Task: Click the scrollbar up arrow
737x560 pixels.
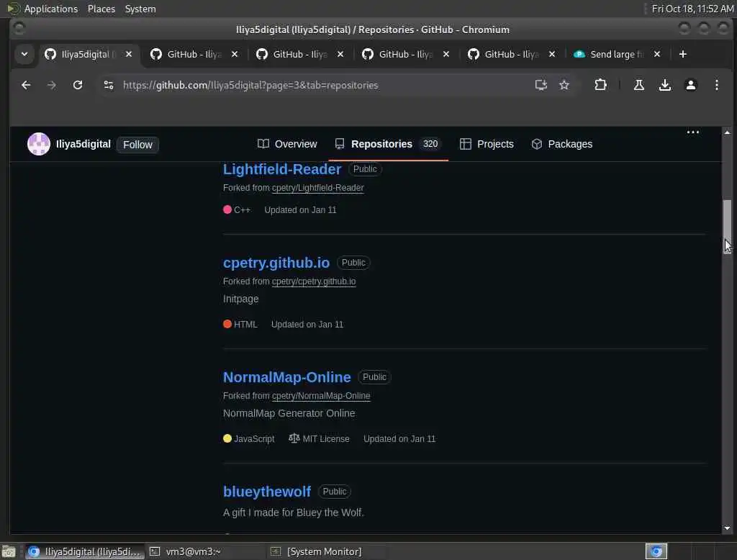Action: click(727, 132)
